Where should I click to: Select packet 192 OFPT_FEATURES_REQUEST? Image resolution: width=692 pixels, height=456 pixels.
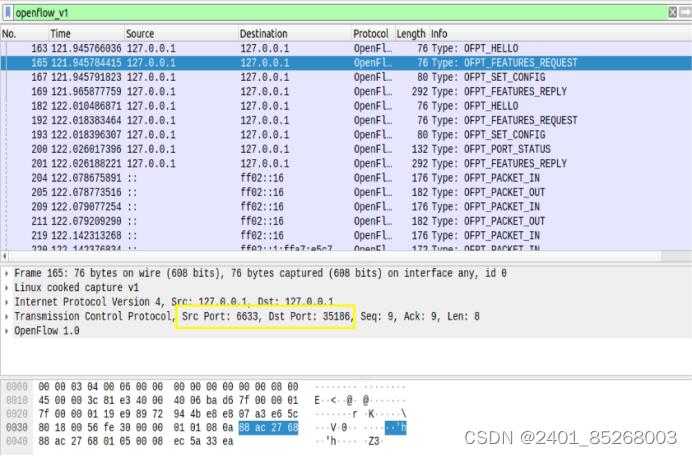point(346,121)
